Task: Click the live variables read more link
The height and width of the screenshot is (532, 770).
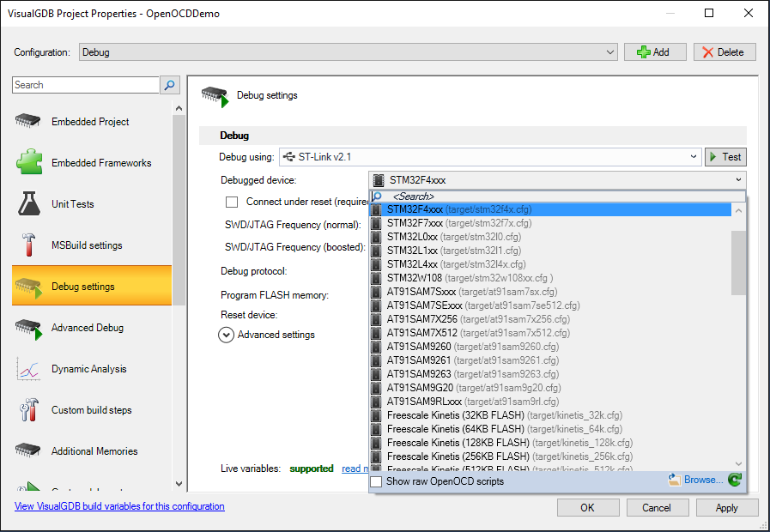Action: [x=355, y=469]
